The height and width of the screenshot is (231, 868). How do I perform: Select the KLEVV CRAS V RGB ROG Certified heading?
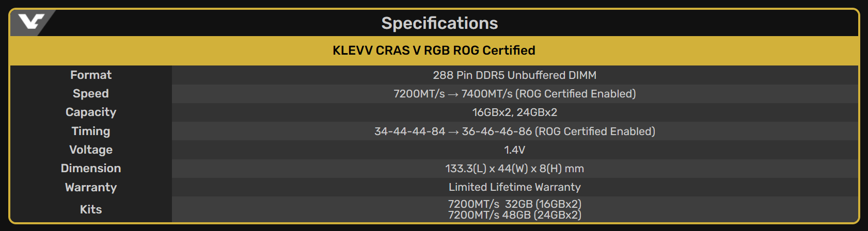pos(434,51)
